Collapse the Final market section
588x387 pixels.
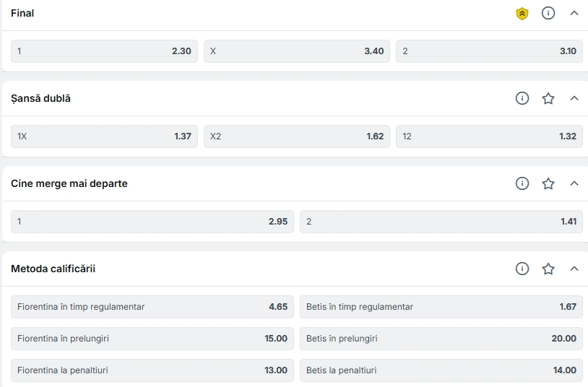pos(574,13)
